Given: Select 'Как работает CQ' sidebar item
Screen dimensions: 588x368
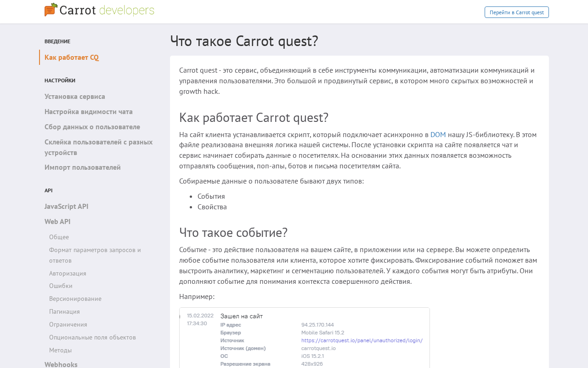Looking at the screenshot, I should point(72,57).
